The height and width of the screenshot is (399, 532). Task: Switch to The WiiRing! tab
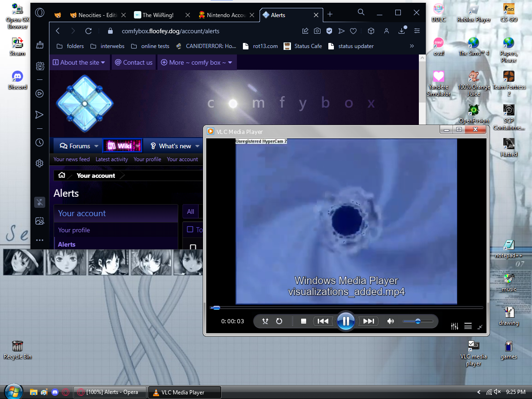158,15
